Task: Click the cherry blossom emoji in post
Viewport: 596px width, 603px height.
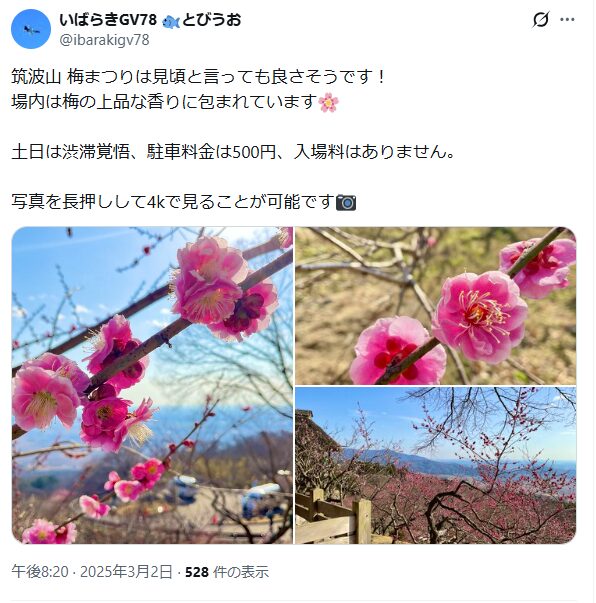Action: tap(329, 102)
